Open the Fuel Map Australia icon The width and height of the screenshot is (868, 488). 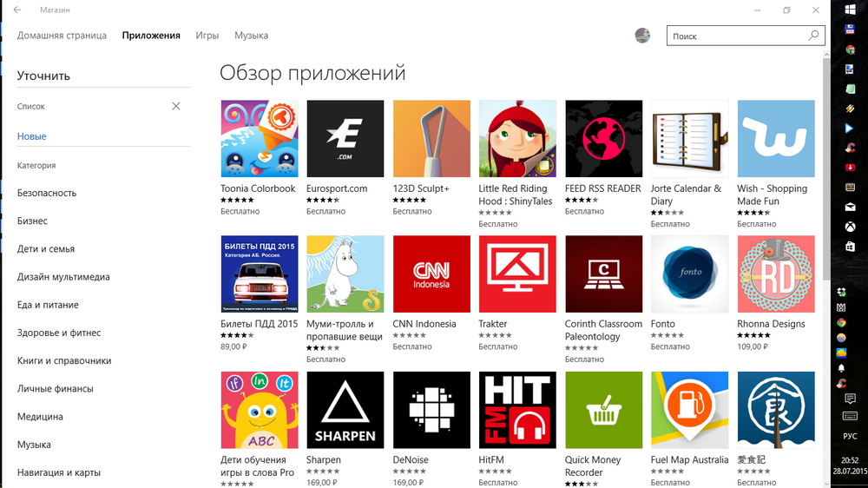click(x=689, y=410)
